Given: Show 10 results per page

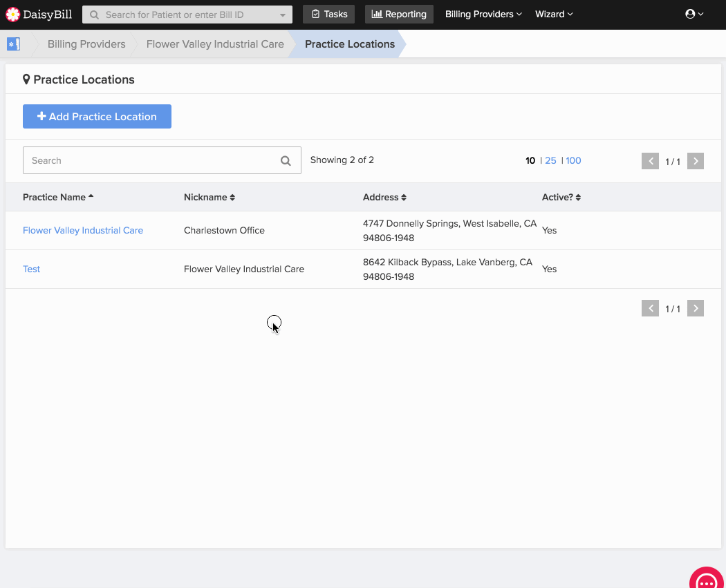Looking at the screenshot, I should click(x=530, y=160).
